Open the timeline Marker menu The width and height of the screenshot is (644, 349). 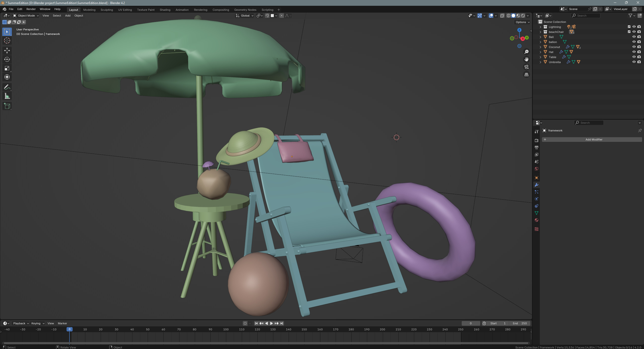coord(62,323)
